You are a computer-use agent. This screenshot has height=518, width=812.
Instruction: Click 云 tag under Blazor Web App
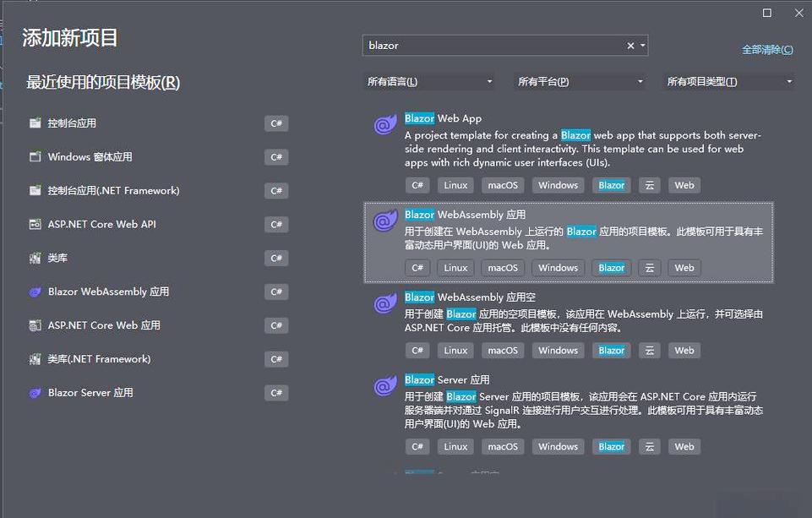[650, 185]
